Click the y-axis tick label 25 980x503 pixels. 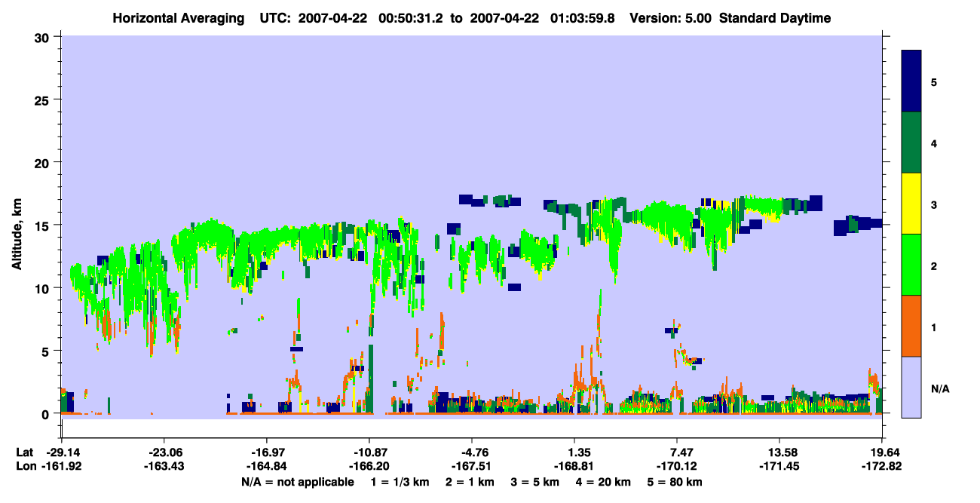44,100
